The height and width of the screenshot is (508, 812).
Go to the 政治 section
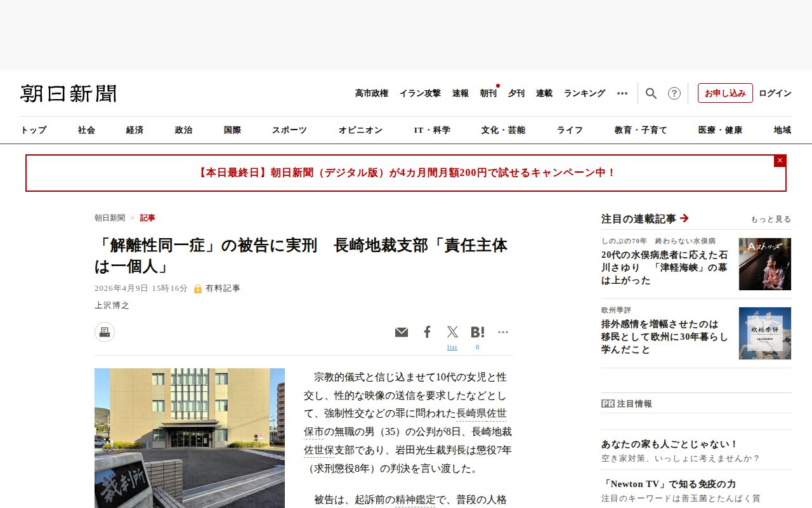coord(183,130)
